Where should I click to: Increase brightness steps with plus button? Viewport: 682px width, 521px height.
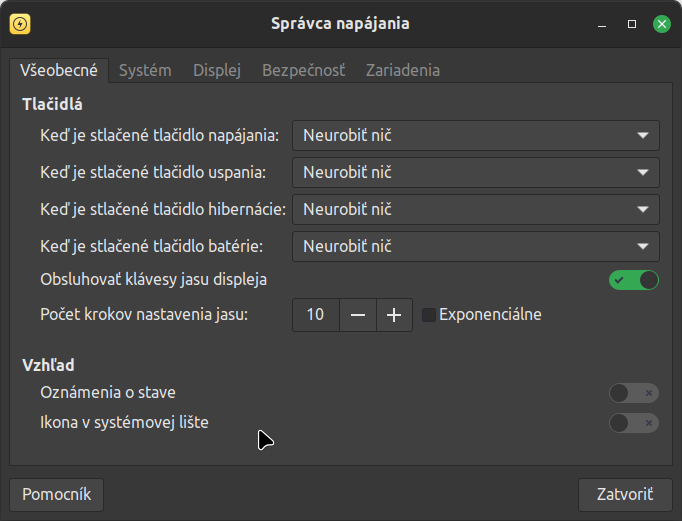point(394,315)
